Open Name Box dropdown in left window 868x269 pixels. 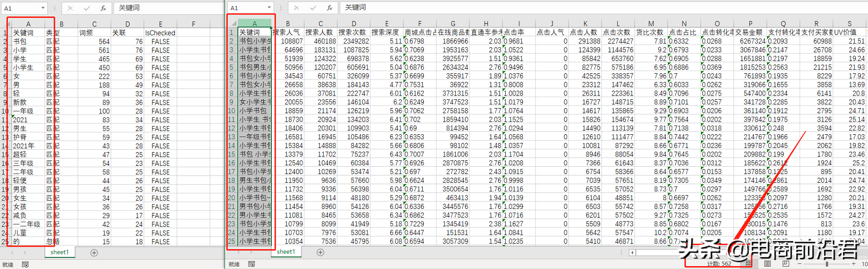click(43, 8)
